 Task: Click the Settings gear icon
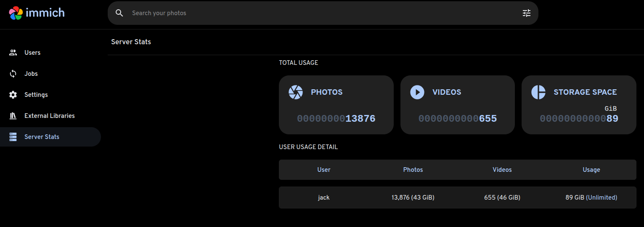click(13, 95)
